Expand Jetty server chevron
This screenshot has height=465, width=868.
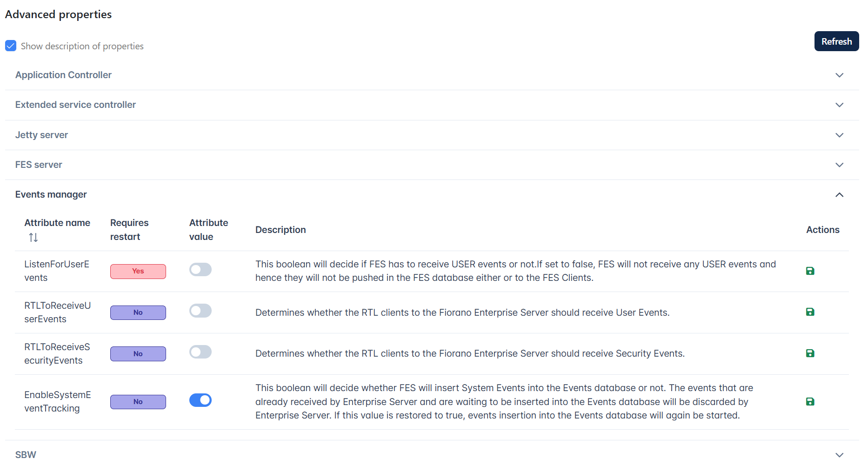[839, 135]
